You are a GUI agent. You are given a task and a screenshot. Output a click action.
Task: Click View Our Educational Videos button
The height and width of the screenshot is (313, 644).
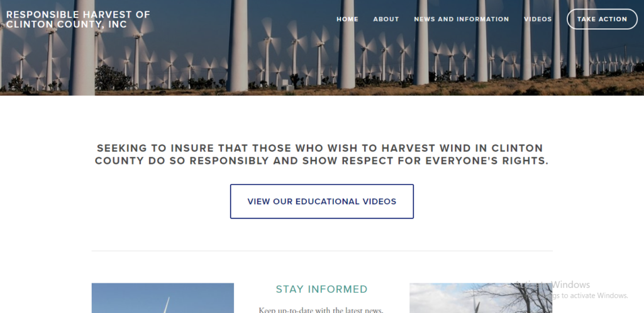[x=322, y=202]
